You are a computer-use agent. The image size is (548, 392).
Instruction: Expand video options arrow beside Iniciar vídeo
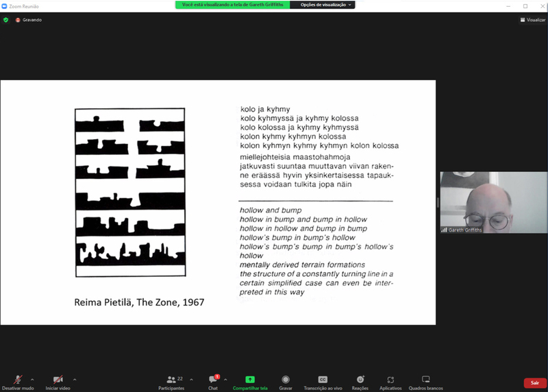tap(75, 380)
